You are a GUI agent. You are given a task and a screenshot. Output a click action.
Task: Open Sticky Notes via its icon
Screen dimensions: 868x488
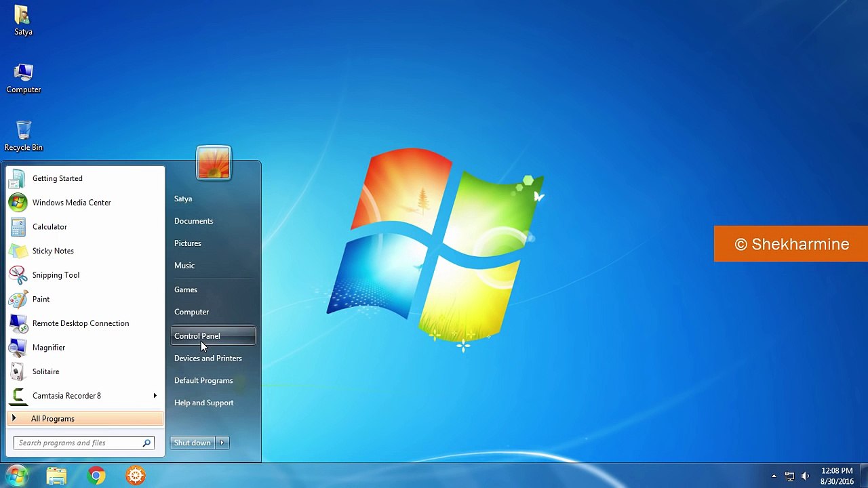tap(18, 251)
